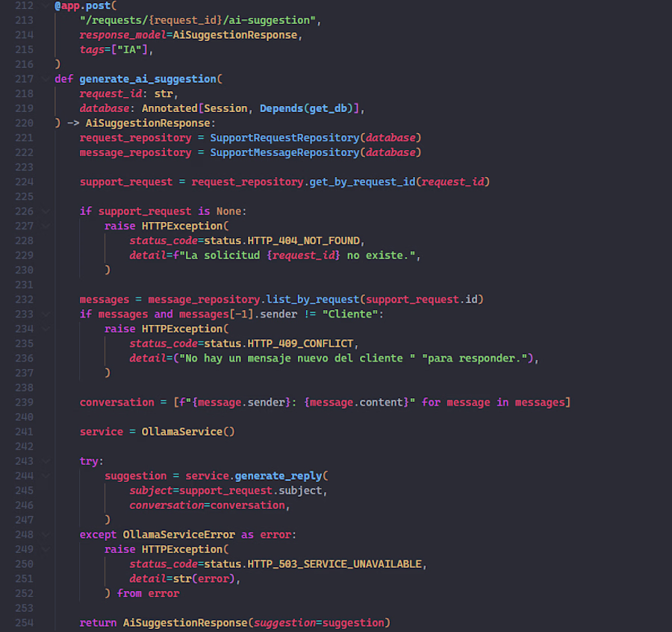
Task: Fold the raise HTTPException call on line 227
Action: pyautogui.click(x=46, y=226)
